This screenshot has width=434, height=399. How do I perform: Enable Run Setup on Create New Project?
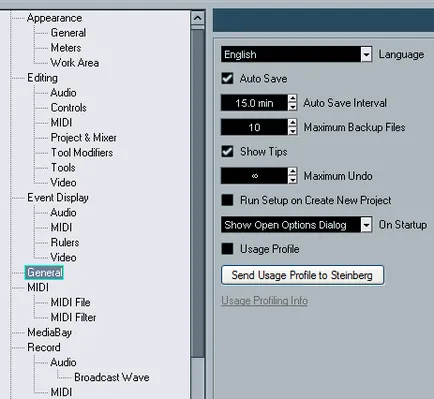coord(227,200)
